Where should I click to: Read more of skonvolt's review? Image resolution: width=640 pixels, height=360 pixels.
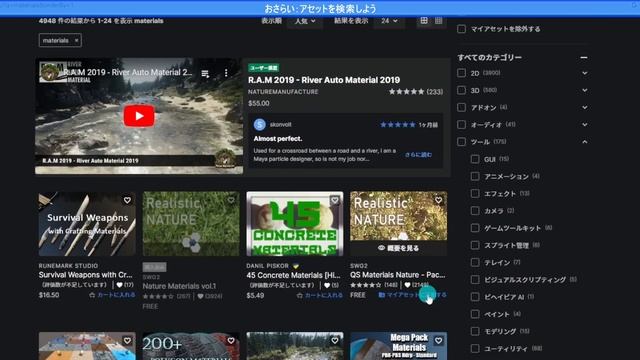(x=418, y=155)
